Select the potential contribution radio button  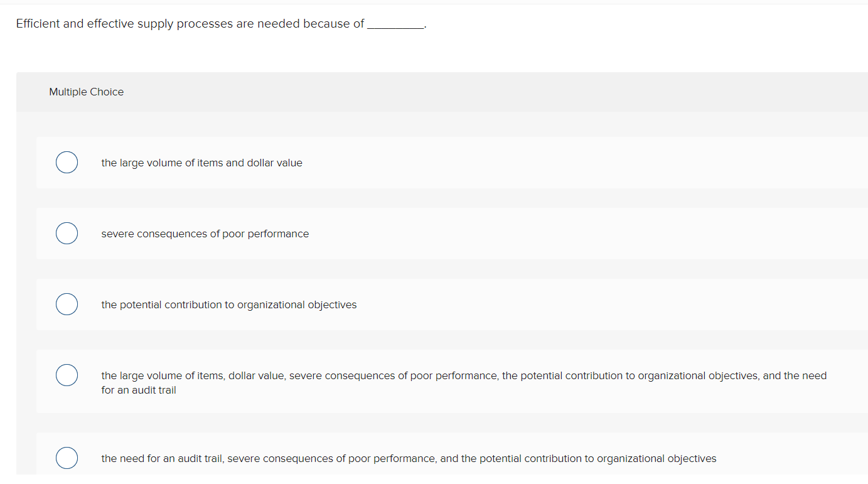click(x=67, y=304)
